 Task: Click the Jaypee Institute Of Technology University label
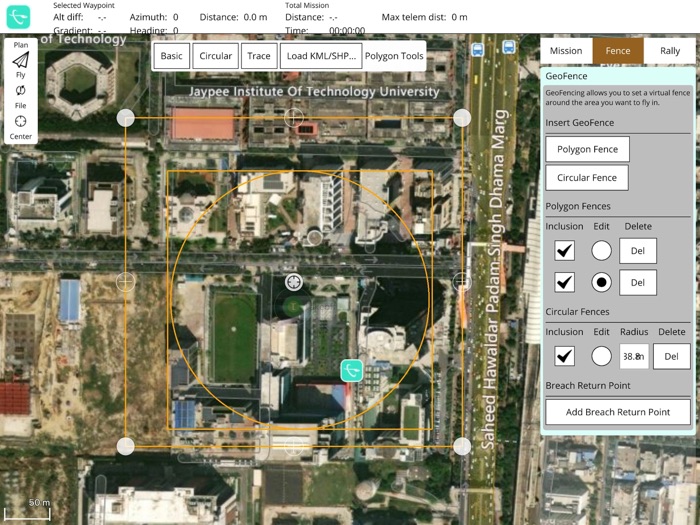coord(314,92)
